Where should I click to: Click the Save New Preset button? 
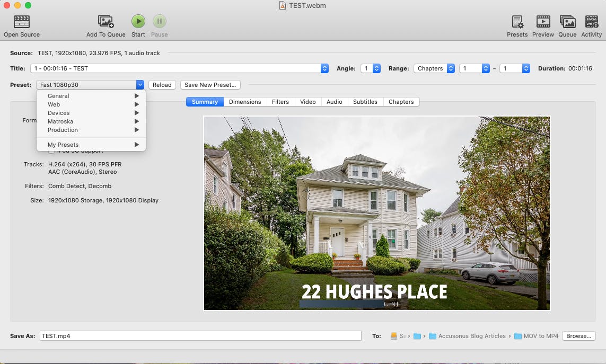(x=210, y=85)
